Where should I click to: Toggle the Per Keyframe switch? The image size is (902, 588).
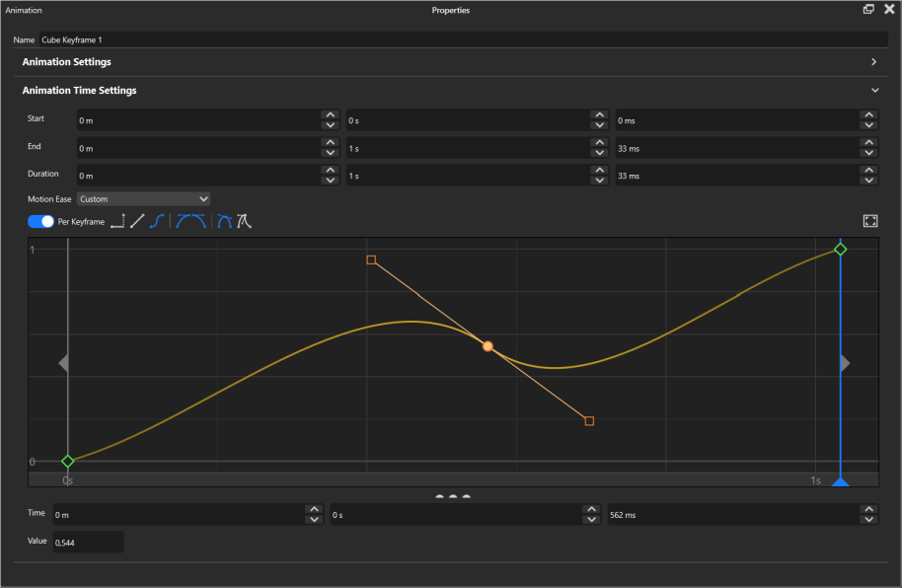point(40,222)
